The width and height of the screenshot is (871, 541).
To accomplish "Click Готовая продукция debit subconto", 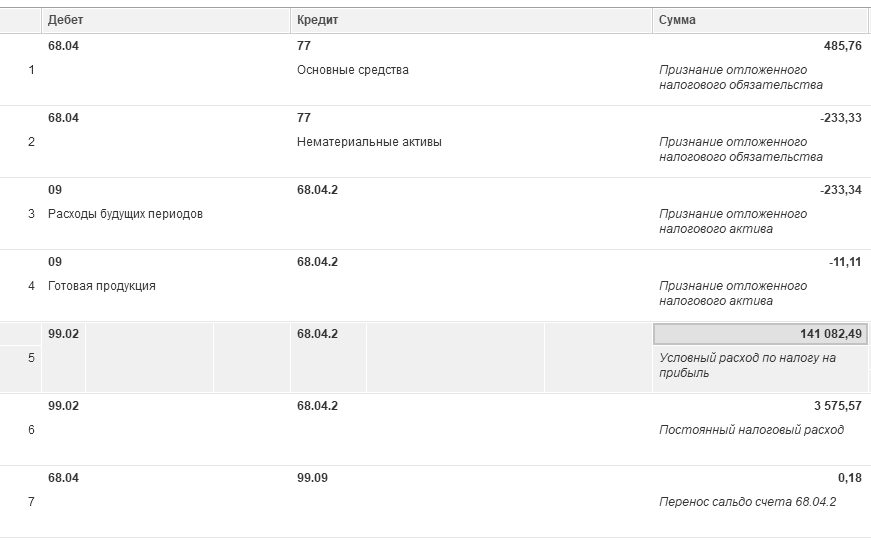I will click(102, 286).
